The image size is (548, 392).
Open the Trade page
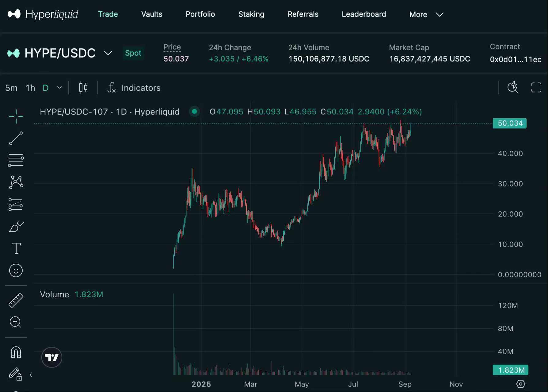(x=108, y=14)
